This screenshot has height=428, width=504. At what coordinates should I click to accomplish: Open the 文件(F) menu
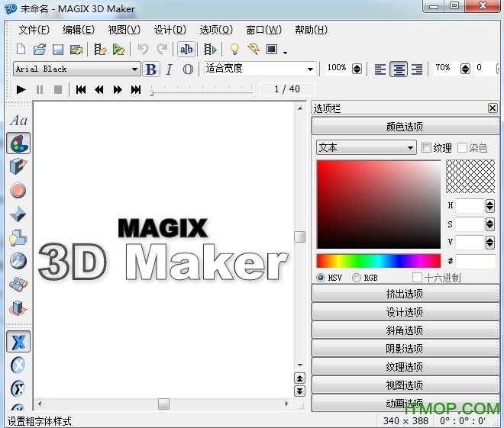[34, 31]
